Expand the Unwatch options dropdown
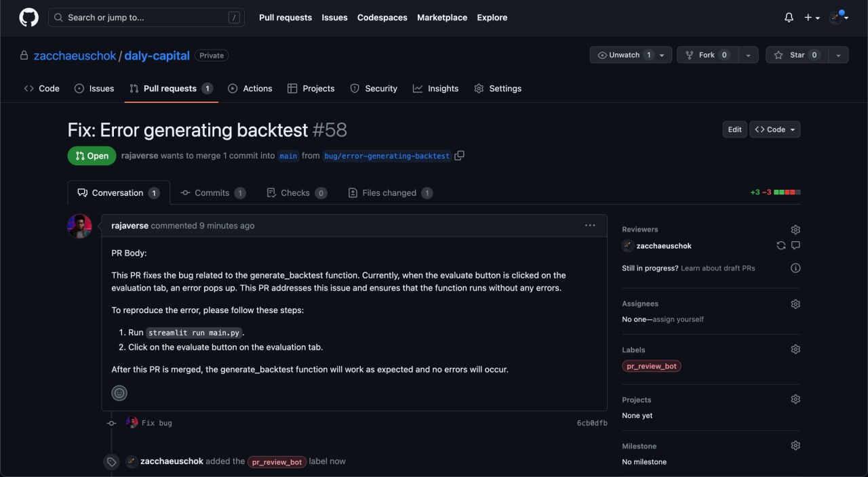 [663, 55]
